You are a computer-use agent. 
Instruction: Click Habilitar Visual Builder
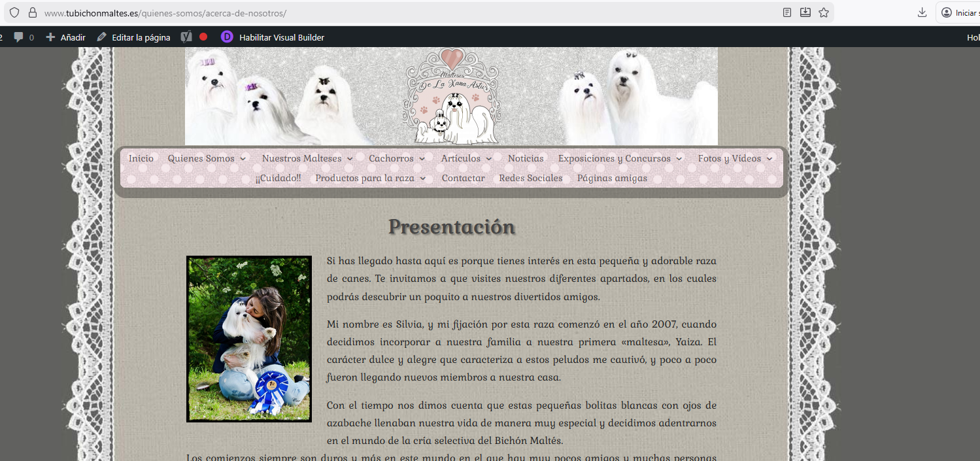281,37
